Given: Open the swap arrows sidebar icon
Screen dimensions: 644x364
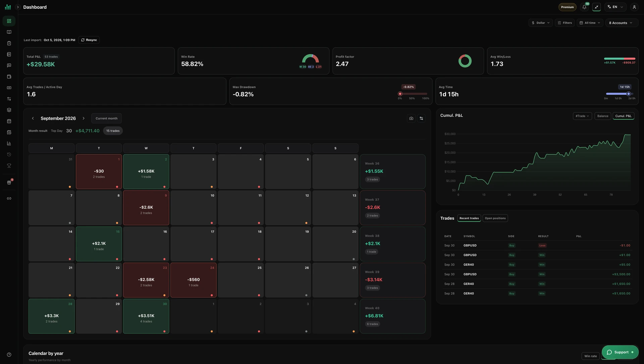Looking at the screenshot, I should pos(9,99).
